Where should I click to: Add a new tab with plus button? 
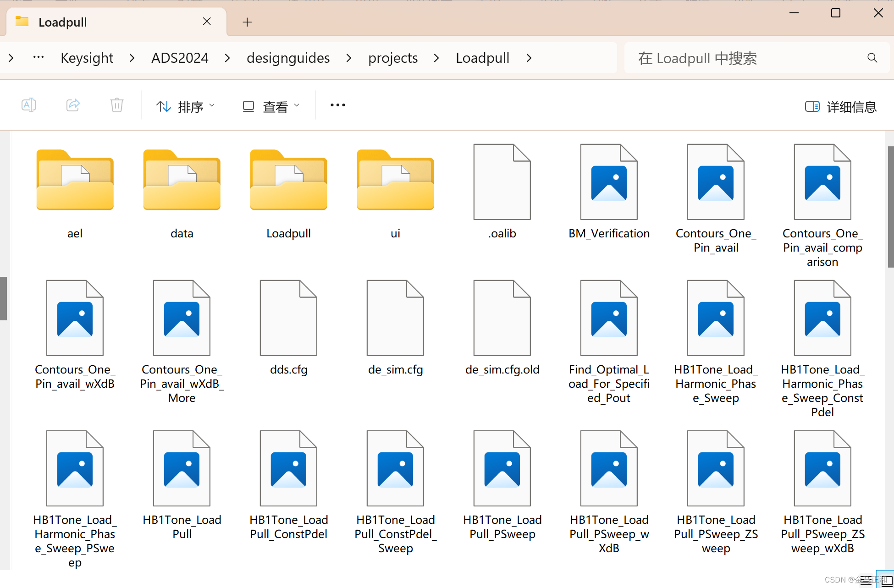tap(247, 22)
